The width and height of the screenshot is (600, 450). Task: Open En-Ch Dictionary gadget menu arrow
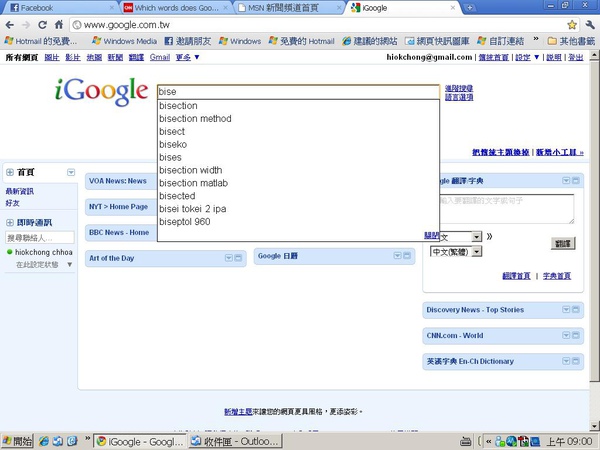[x=566, y=361]
